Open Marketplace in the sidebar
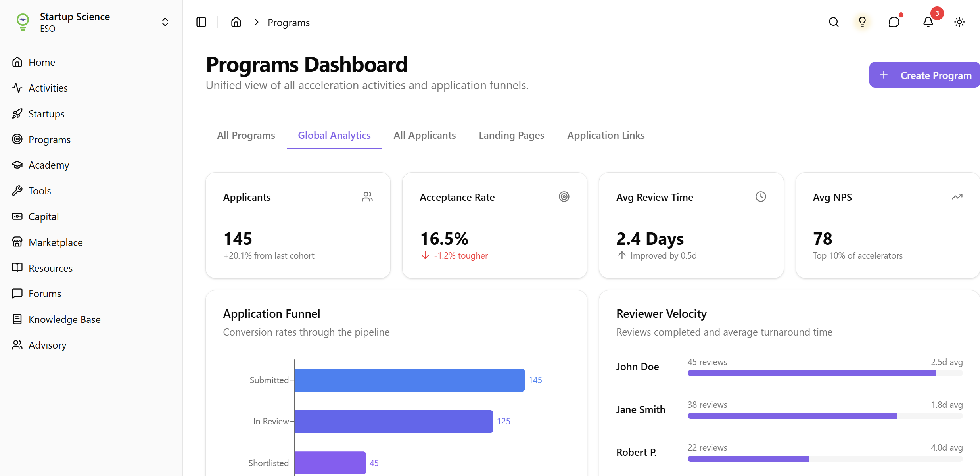Viewport: 980px width, 476px height. click(48, 242)
